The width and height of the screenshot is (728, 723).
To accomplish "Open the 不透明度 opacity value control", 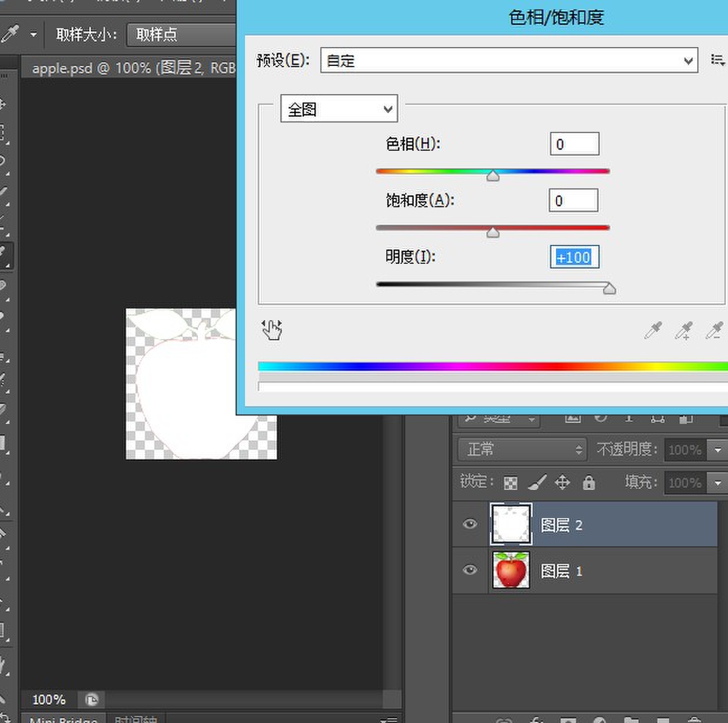I will pyautogui.click(x=696, y=449).
